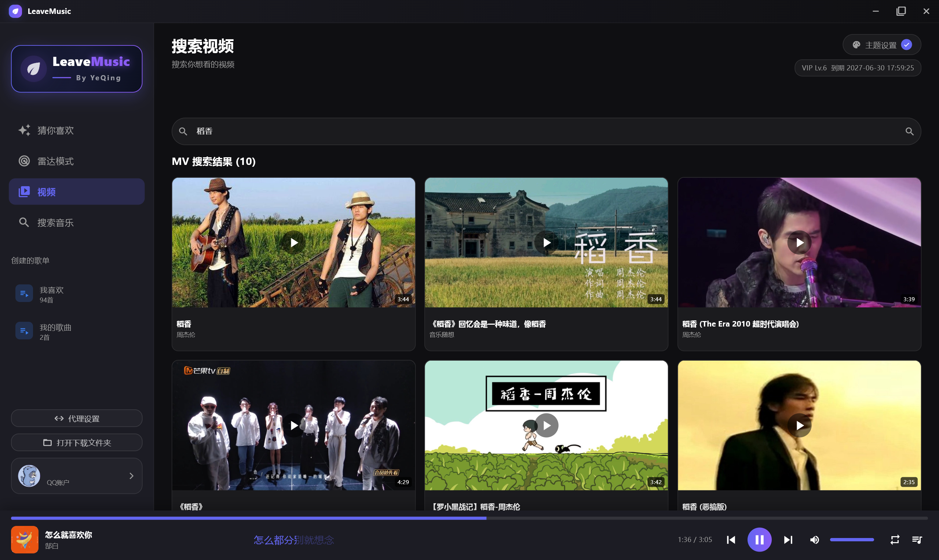Open the play queue list icon
The image size is (939, 560).
(x=917, y=540)
